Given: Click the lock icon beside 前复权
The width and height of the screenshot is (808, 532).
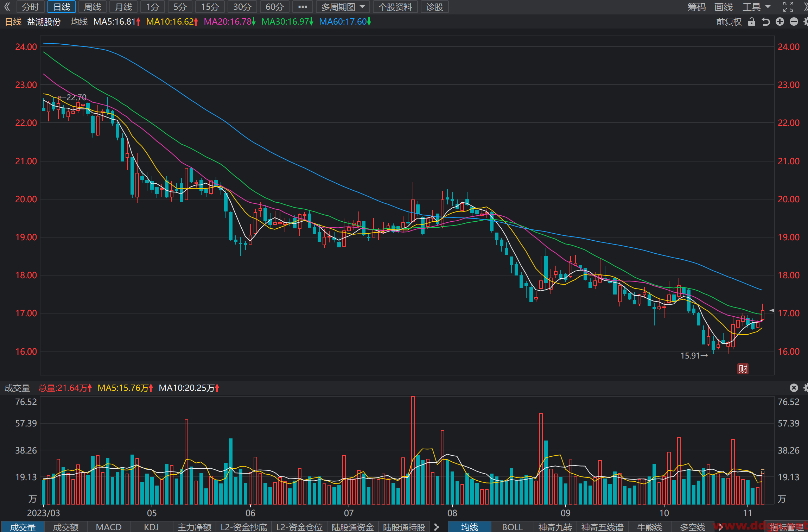Looking at the screenshot, I should coord(752,22).
